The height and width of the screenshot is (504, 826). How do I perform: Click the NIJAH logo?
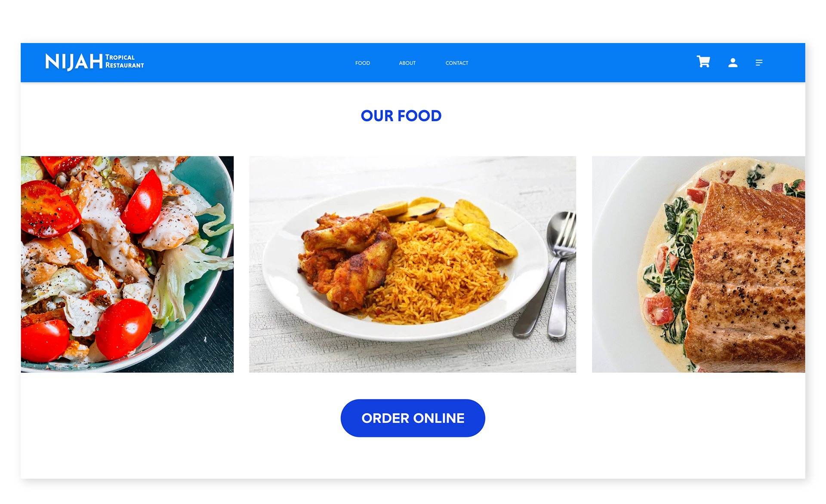(74, 62)
